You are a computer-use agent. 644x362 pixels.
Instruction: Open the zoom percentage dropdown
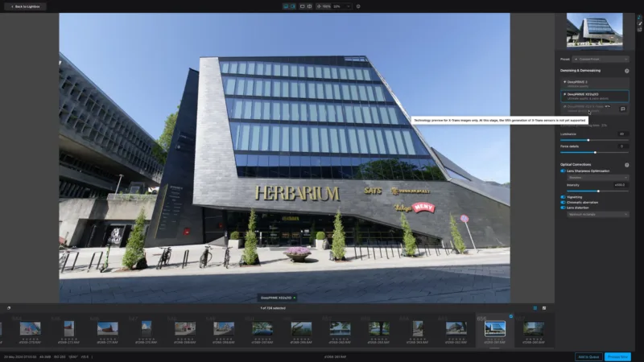tap(341, 6)
